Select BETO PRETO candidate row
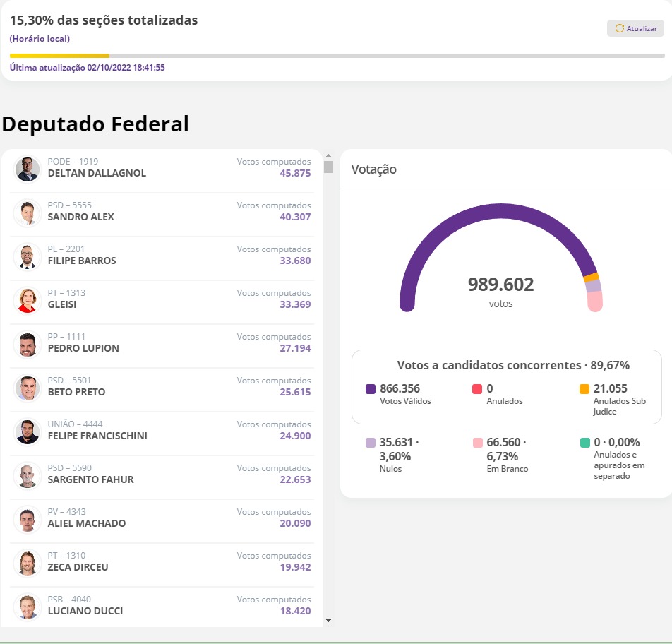The width and height of the screenshot is (672, 644). tap(162, 388)
